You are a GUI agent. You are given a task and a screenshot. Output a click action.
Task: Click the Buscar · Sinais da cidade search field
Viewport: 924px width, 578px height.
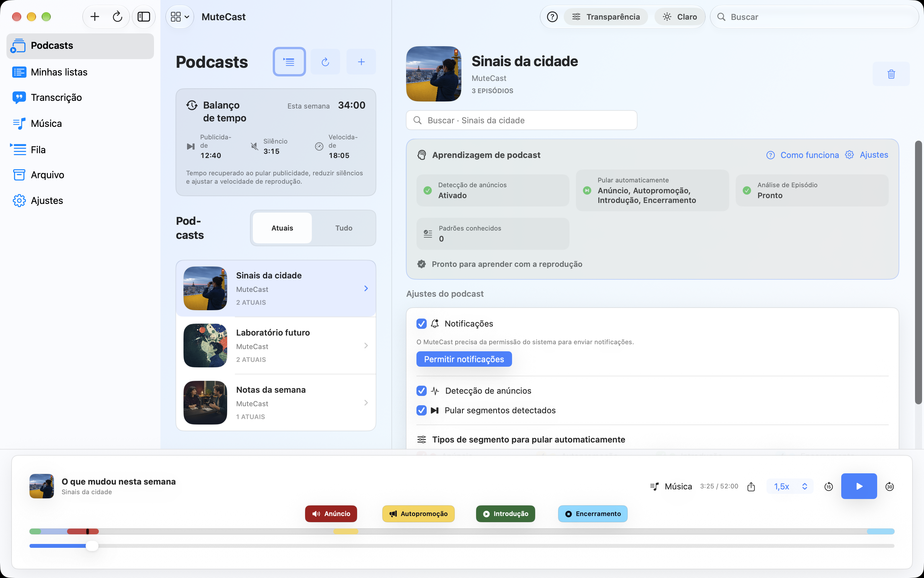522,120
